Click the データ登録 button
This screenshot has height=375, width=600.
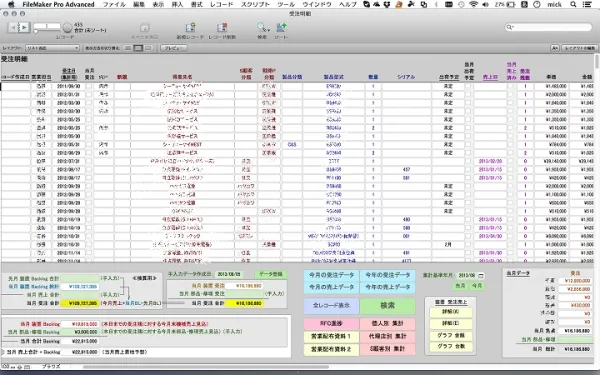(x=271, y=274)
